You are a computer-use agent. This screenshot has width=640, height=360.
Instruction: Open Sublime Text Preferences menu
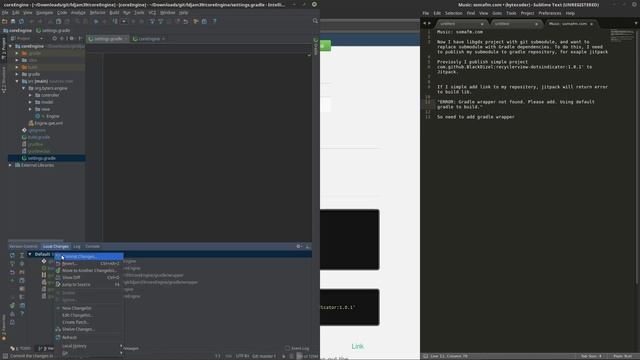[x=549, y=13]
